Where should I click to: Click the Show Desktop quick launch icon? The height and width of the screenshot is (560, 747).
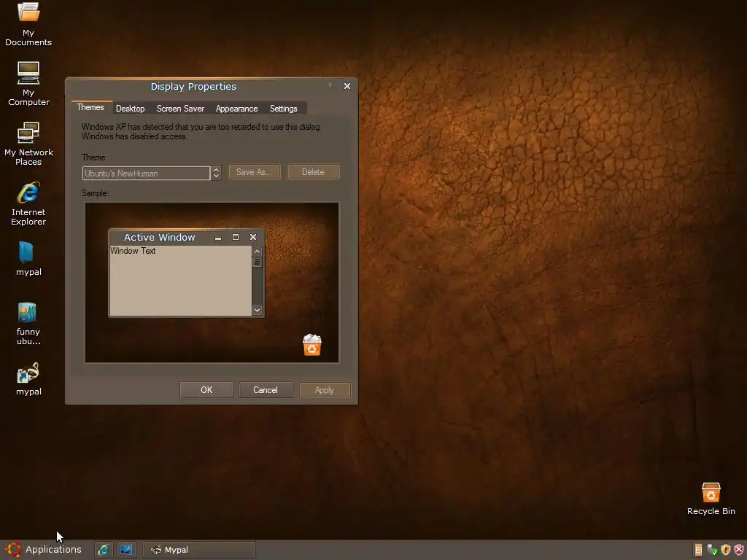[126, 550]
